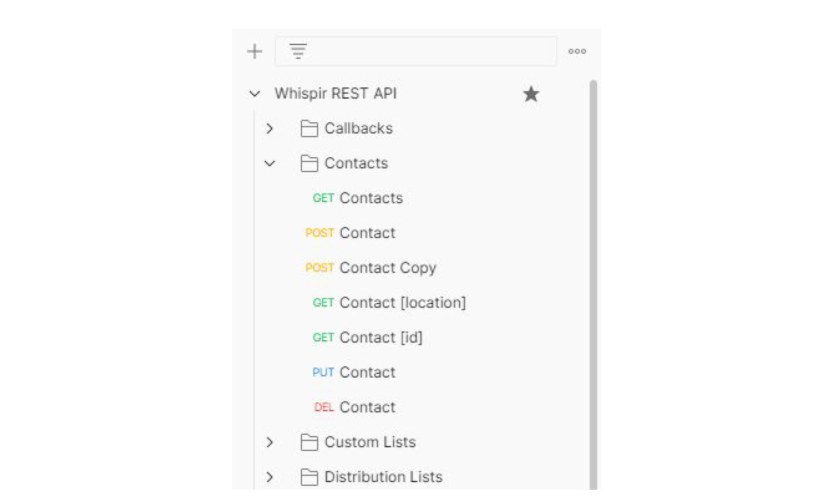Toggle the star favorite on Whispir REST API
Viewport: 838px width, 504px height.
530,94
